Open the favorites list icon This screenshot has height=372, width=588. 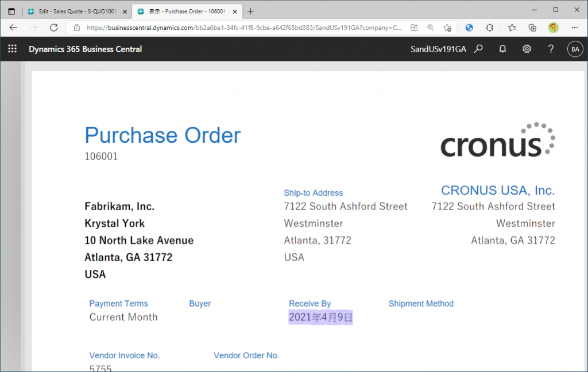(x=512, y=28)
